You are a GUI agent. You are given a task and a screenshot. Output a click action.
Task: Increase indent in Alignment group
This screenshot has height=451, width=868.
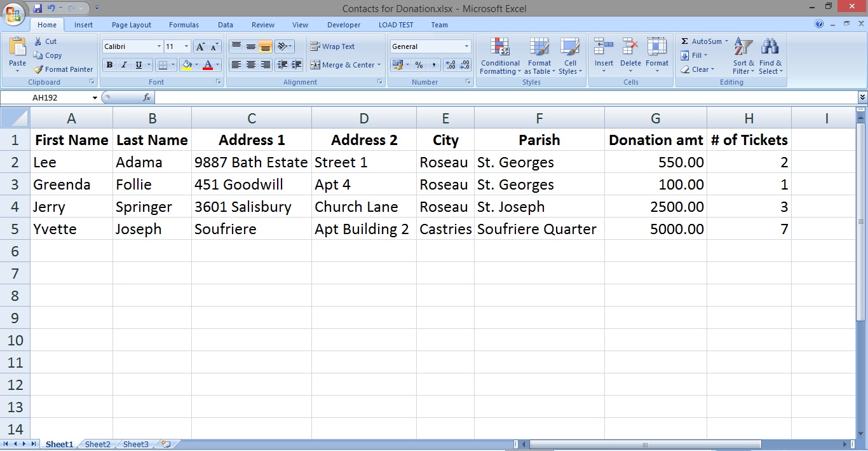tap(296, 65)
